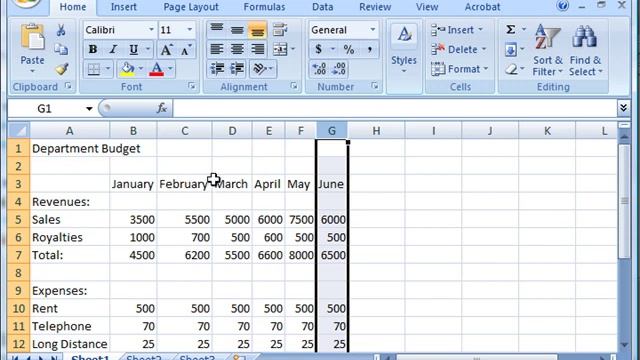Open the Calibri font name dropdown
The image size is (640, 360).
pos(151,30)
